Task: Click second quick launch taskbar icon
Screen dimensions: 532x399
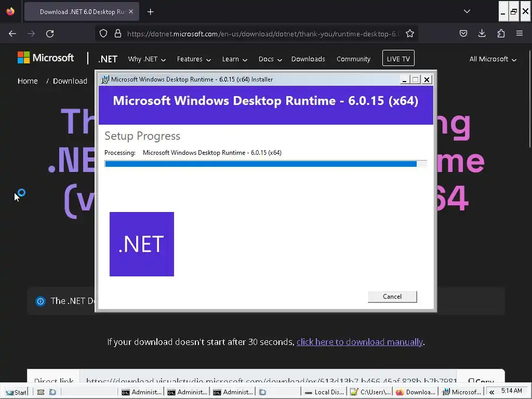Action: coord(52,392)
